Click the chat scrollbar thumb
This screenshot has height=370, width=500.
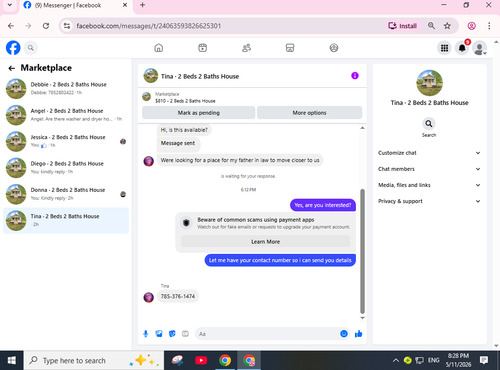coord(362,252)
